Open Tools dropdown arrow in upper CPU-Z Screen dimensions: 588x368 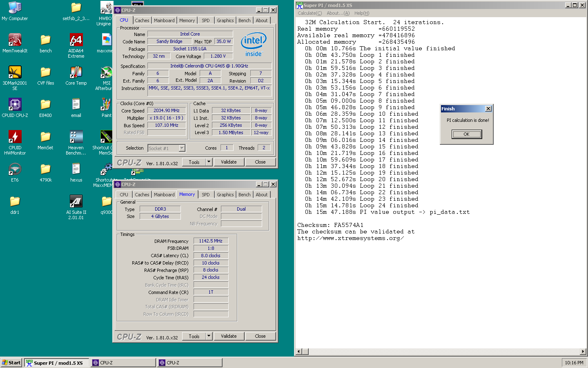click(209, 162)
